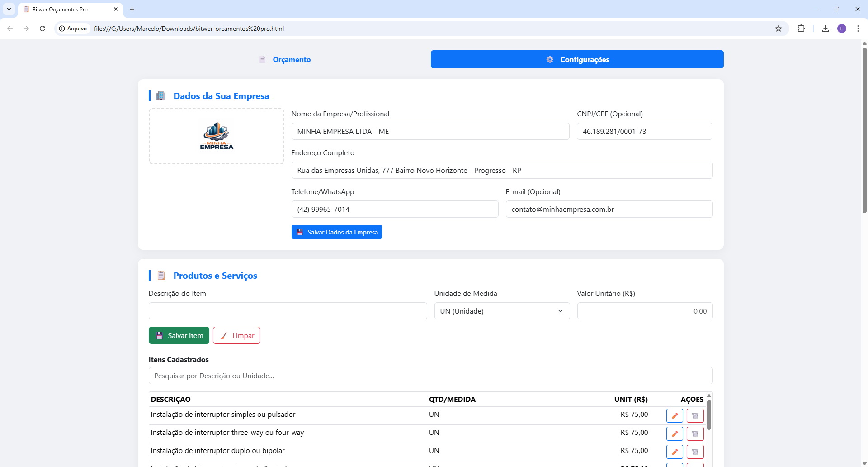
Task: Delete the interruptor simples ou pulsador item
Action: (x=695, y=415)
